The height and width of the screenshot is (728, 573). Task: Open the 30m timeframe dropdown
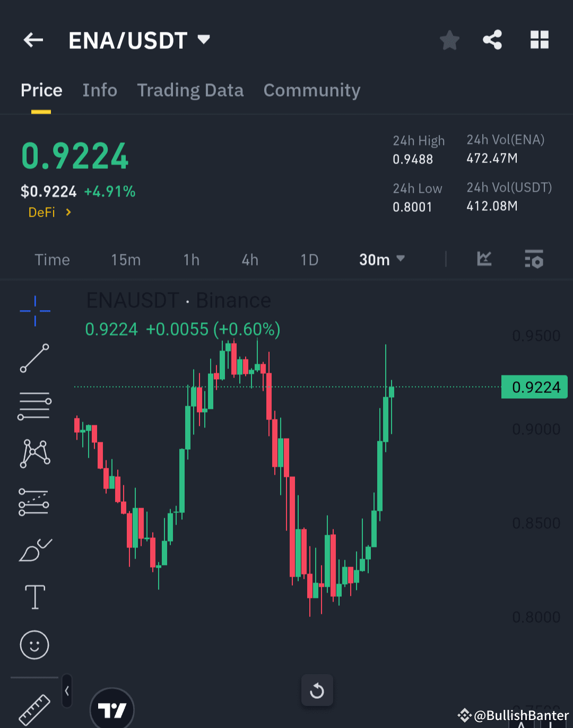click(381, 260)
